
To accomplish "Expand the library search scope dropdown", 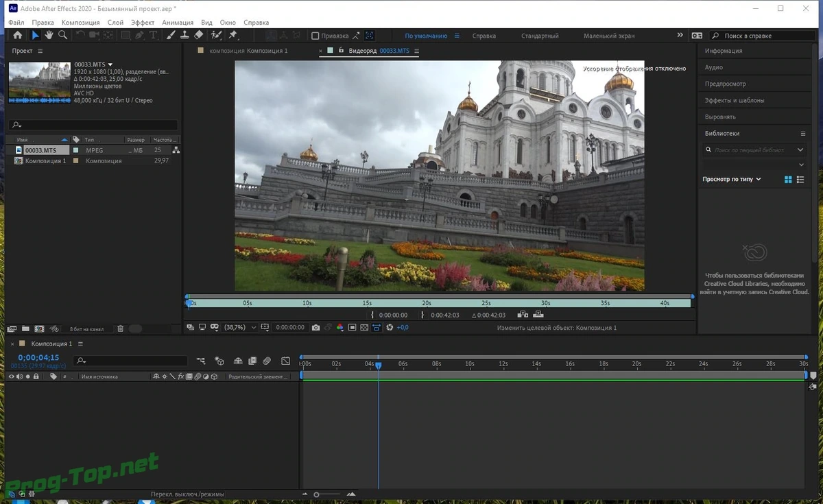I will point(800,149).
